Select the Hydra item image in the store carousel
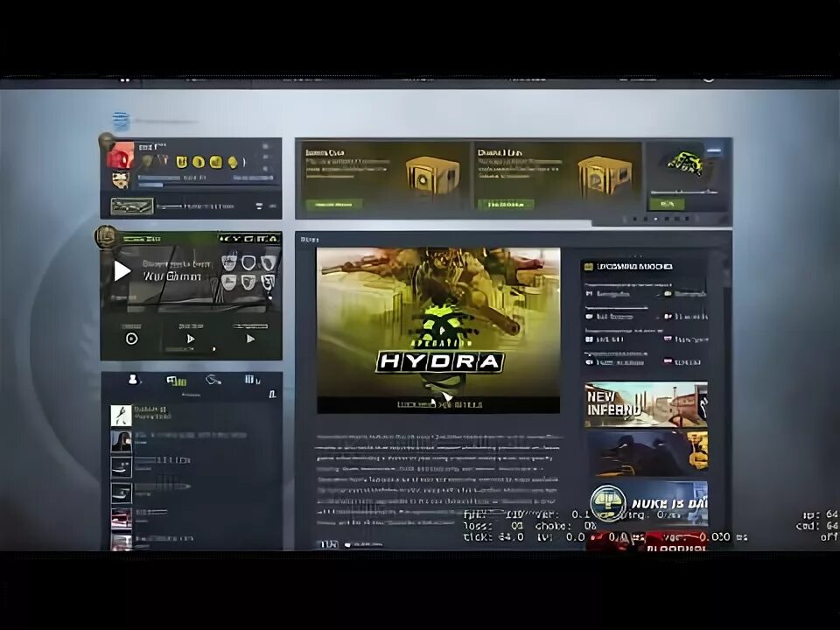Viewport: 840px width, 630px height. pos(686,163)
